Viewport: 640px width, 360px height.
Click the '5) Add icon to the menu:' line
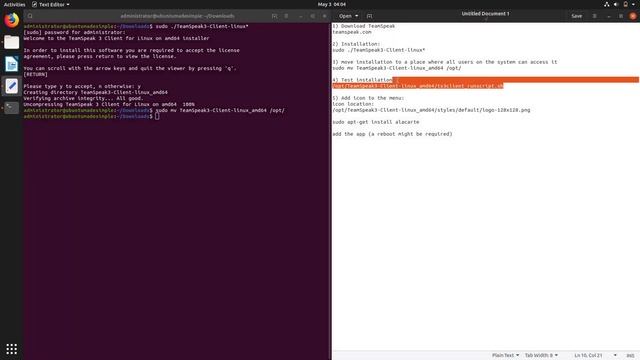(368, 98)
